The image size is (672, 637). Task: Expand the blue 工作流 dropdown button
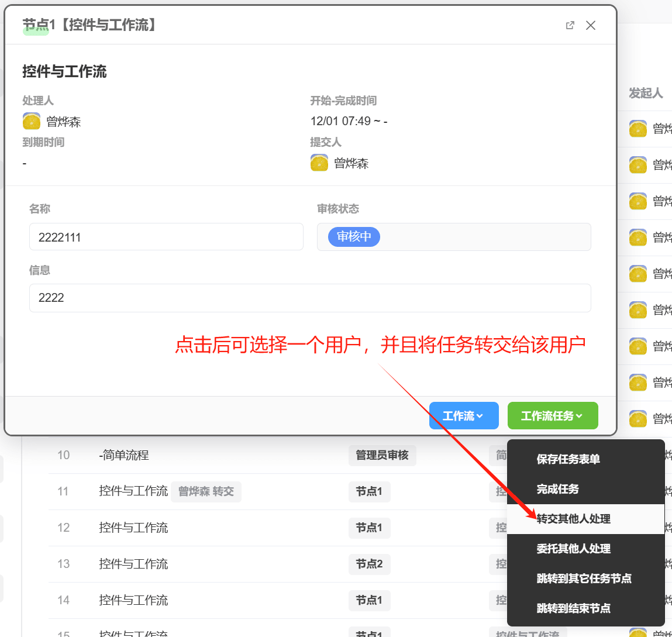[x=463, y=416]
